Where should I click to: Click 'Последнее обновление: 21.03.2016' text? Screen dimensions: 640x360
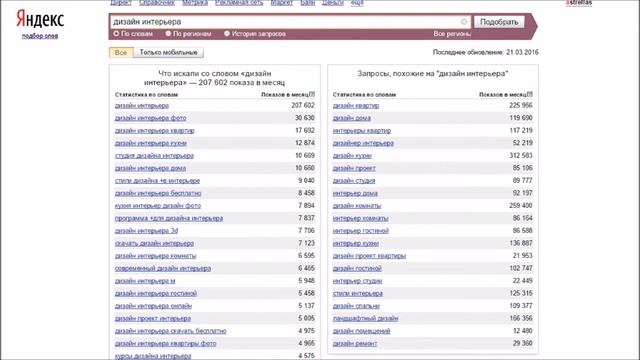coord(486,52)
